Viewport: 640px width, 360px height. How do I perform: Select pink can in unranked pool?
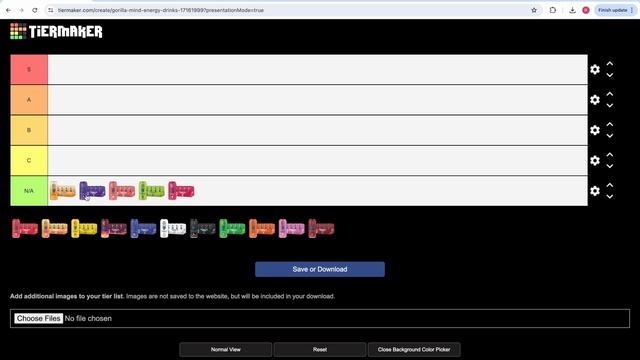click(291, 228)
